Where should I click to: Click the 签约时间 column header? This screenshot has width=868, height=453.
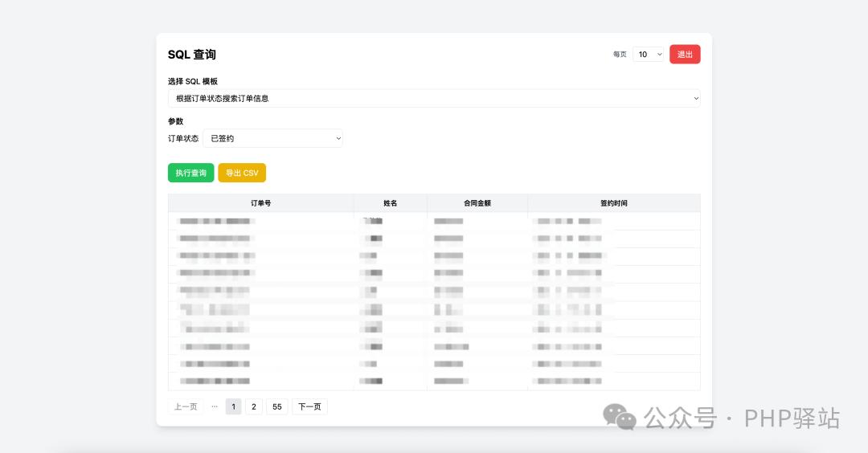(614, 203)
